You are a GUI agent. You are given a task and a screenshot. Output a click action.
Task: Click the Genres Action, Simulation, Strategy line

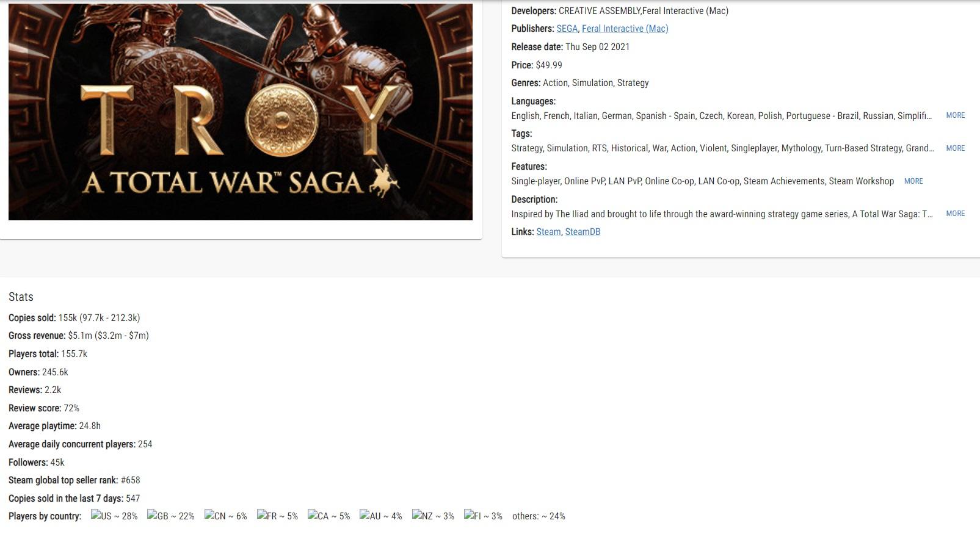point(580,83)
